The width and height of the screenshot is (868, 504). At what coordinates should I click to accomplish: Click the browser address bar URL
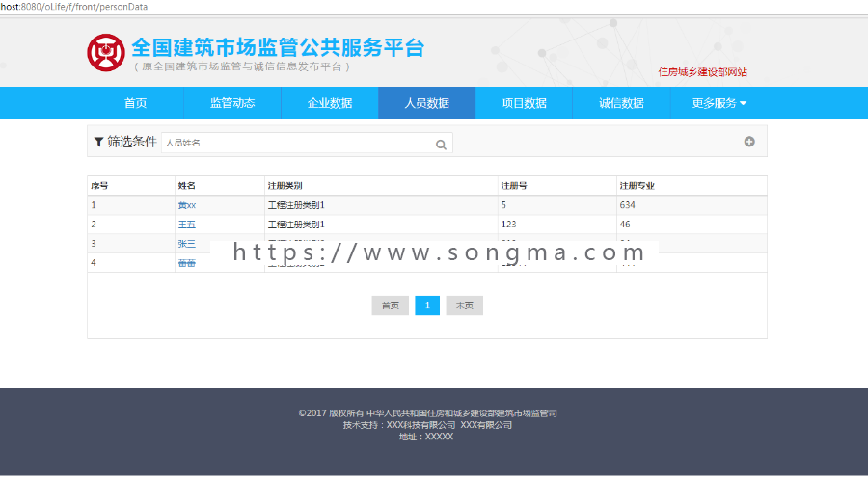coord(74,7)
